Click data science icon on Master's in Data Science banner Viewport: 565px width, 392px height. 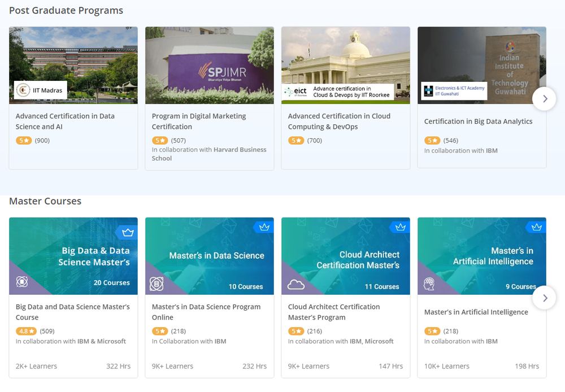pos(157,284)
